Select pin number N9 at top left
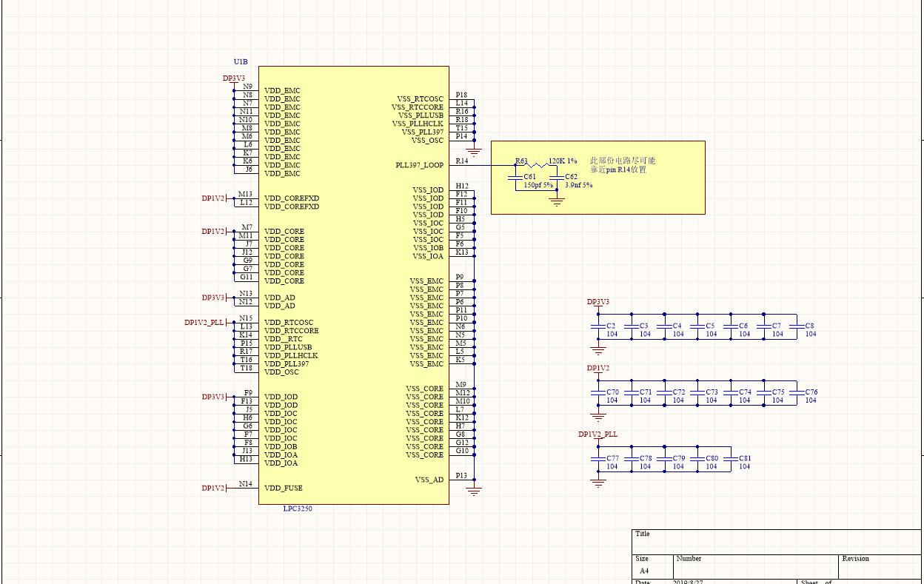 click(x=247, y=87)
